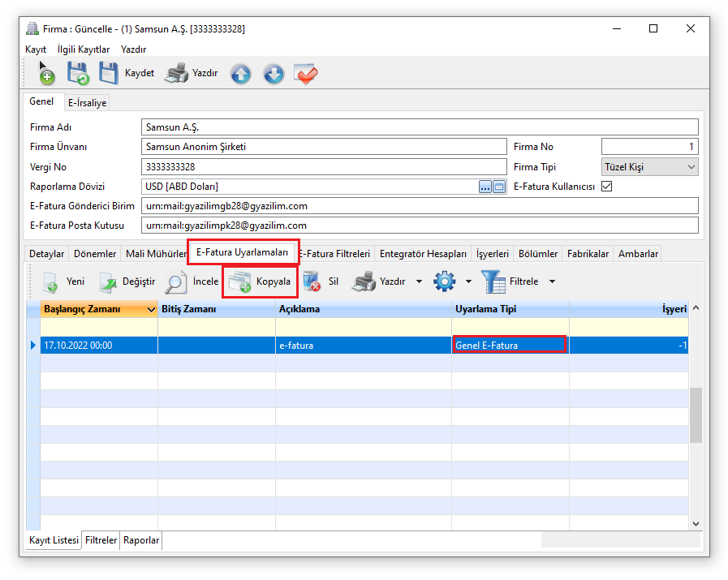Image resolution: width=728 pixels, height=580 pixels.
Task: Click the Firma Adı input field
Action: point(420,127)
